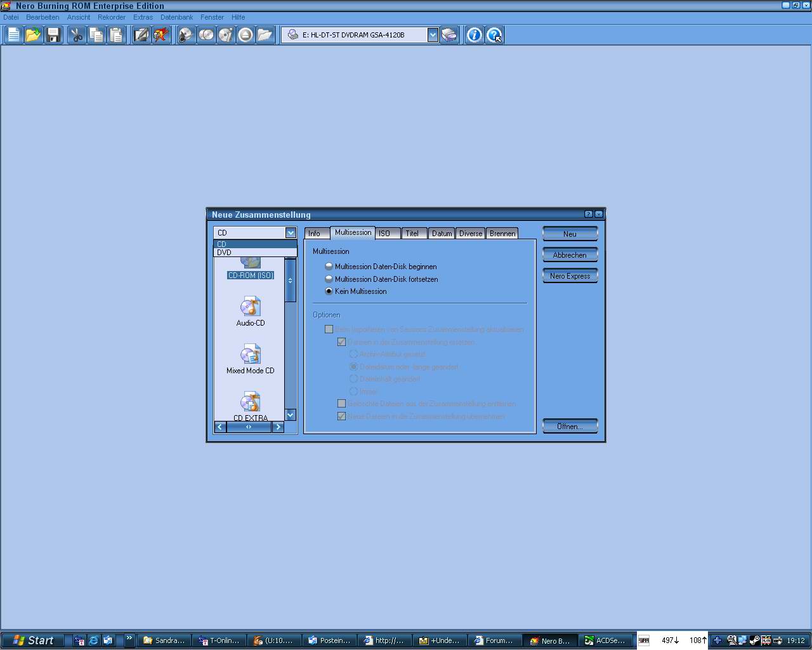This screenshot has width=812, height=650.
Task: Open the Rekorder menu
Action: (x=112, y=17)
